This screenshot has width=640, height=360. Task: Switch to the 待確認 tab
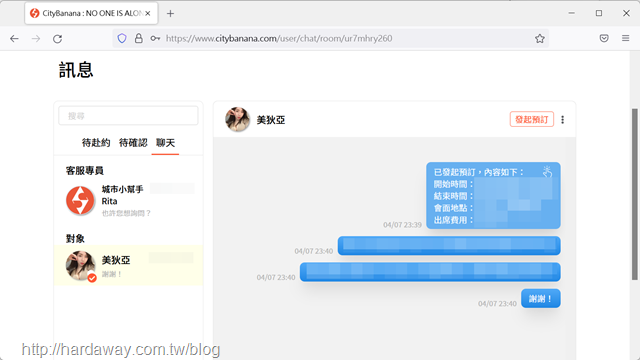(133, 142)
